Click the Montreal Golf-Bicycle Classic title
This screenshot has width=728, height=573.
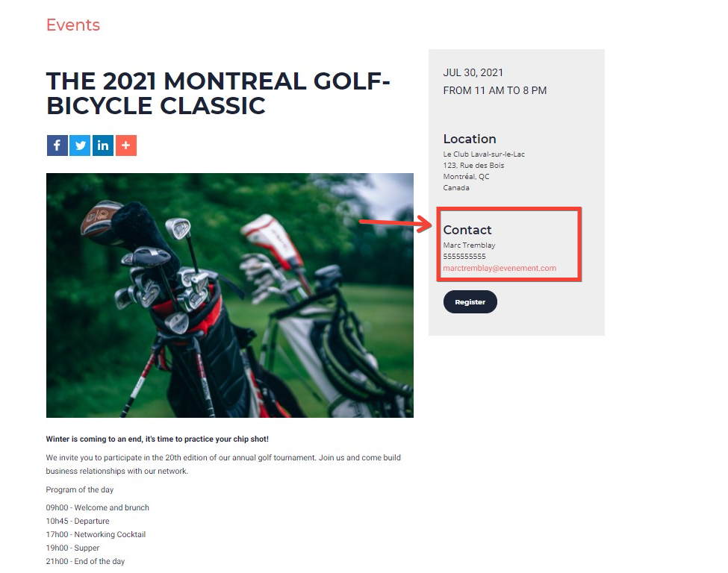(x=218, y=93)
